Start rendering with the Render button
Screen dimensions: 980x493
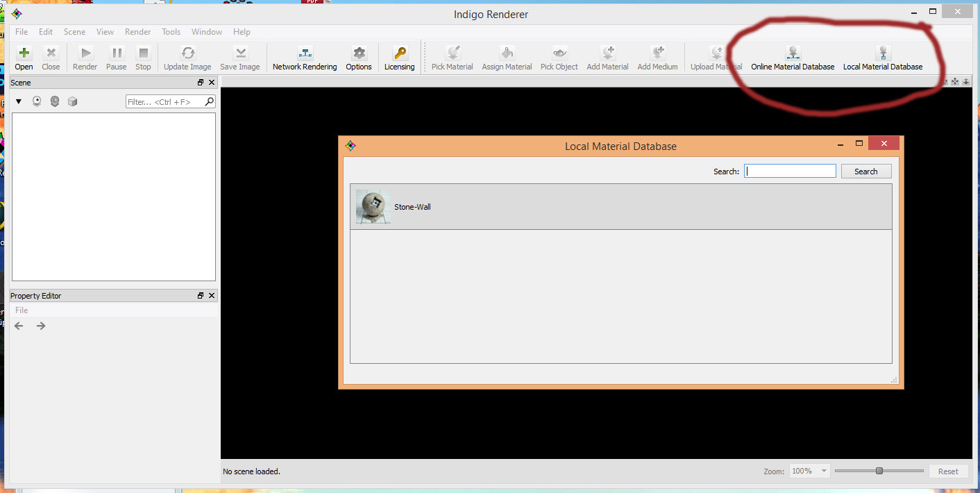tap(85, 58)
